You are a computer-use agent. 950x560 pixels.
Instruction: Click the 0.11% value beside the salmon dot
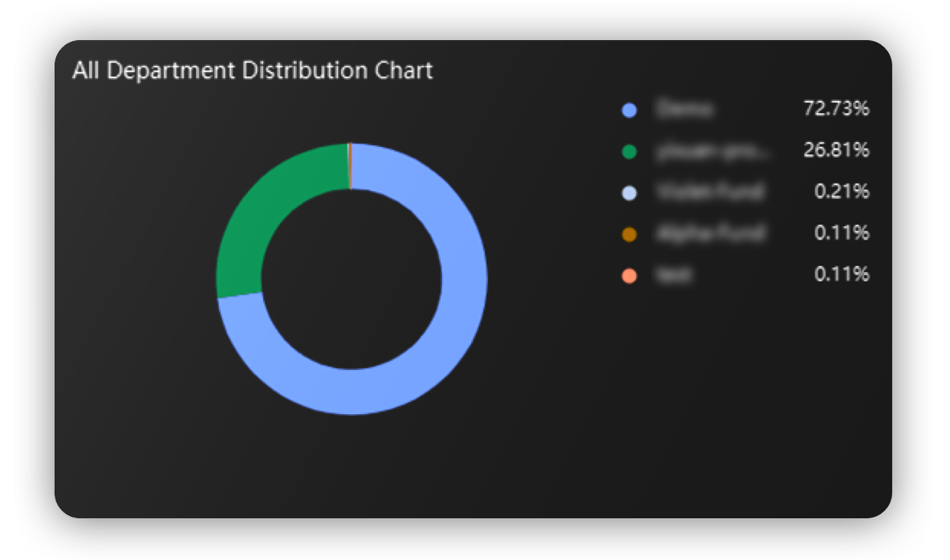842,274
